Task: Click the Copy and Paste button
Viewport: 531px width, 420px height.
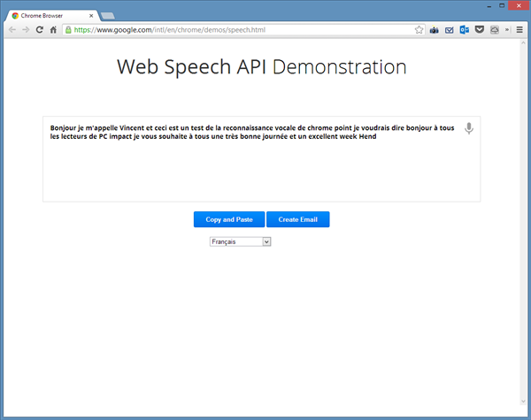Action: pos(229,219)
